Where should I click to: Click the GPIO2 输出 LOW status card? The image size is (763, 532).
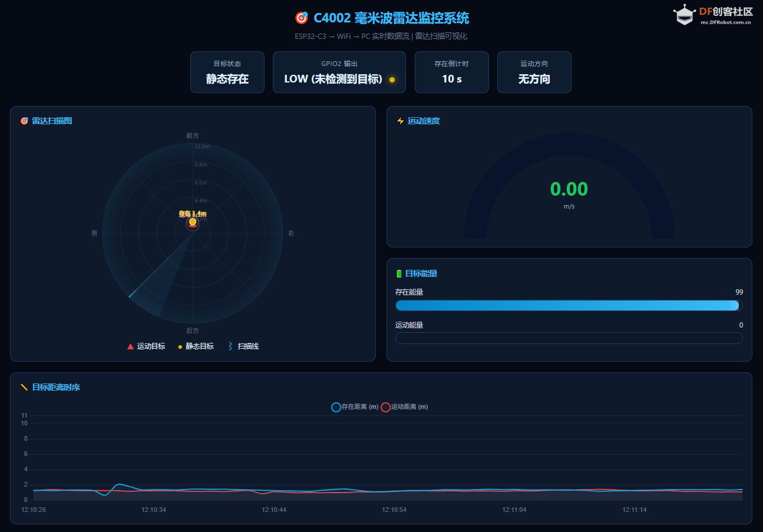tap(339, 72)
